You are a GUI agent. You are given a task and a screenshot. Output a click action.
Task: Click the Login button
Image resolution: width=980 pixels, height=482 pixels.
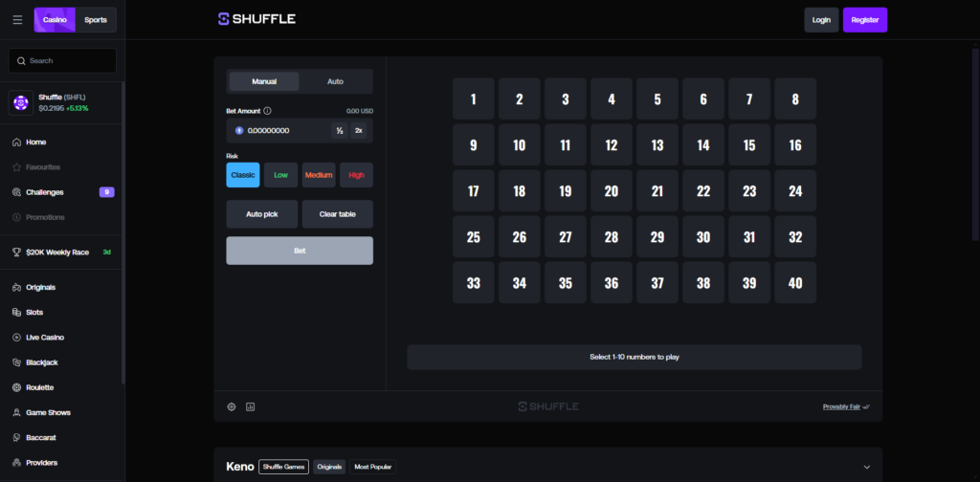click(x=821, y=20)
